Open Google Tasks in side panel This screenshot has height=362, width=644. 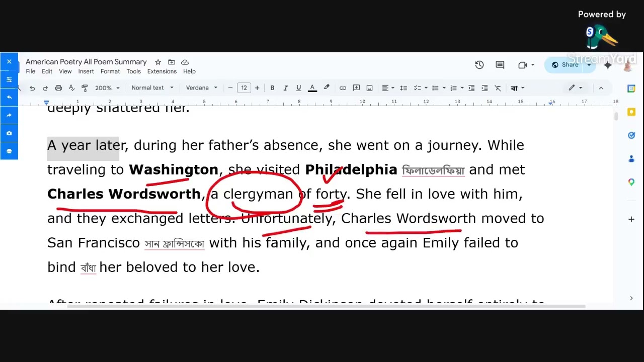pos(631,135)
